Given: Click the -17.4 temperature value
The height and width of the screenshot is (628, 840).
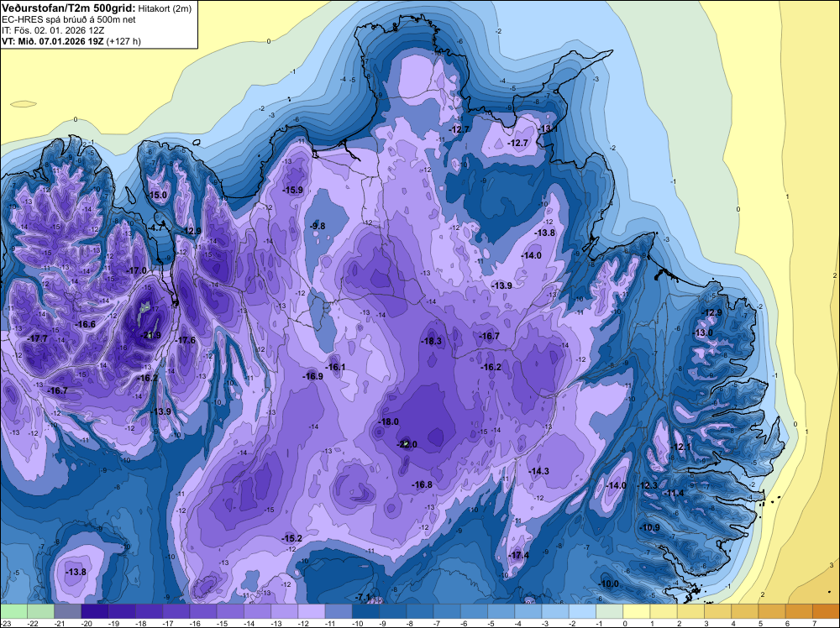Looking at the screenshot, I should (x=518, y=555).
